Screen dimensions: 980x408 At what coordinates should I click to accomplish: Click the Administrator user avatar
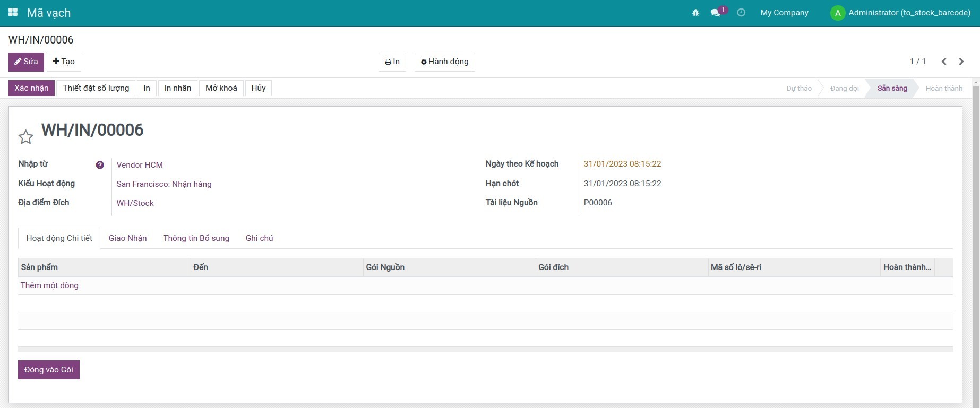click(x=838, y=13)
